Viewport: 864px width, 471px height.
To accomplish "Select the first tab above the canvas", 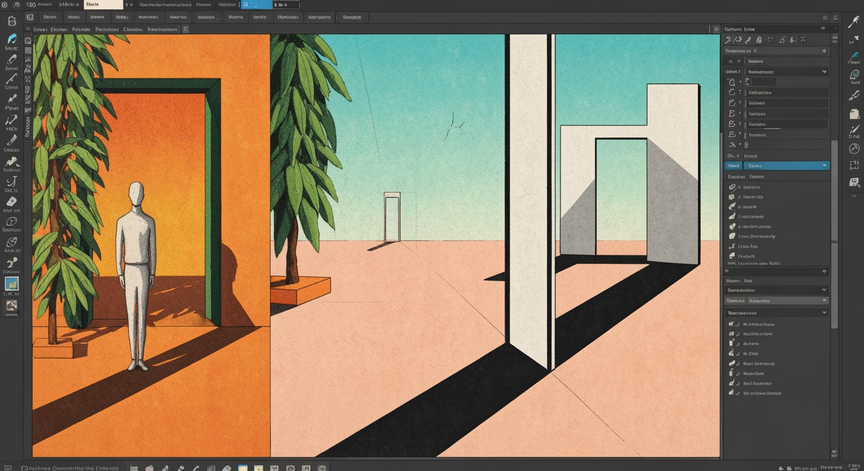I will [x=40, y=29].
